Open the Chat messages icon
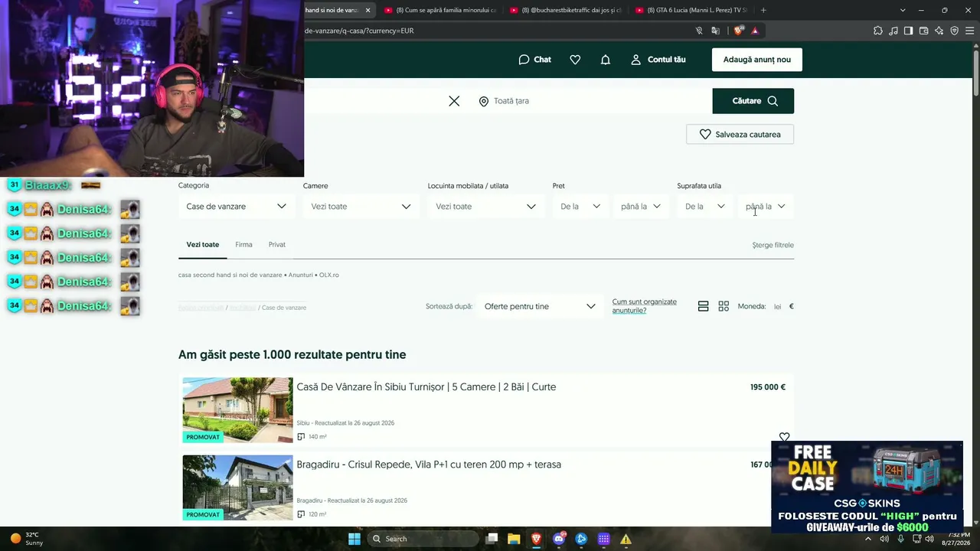The width and height of the screenshot is (980, 551). pos(534,60)
